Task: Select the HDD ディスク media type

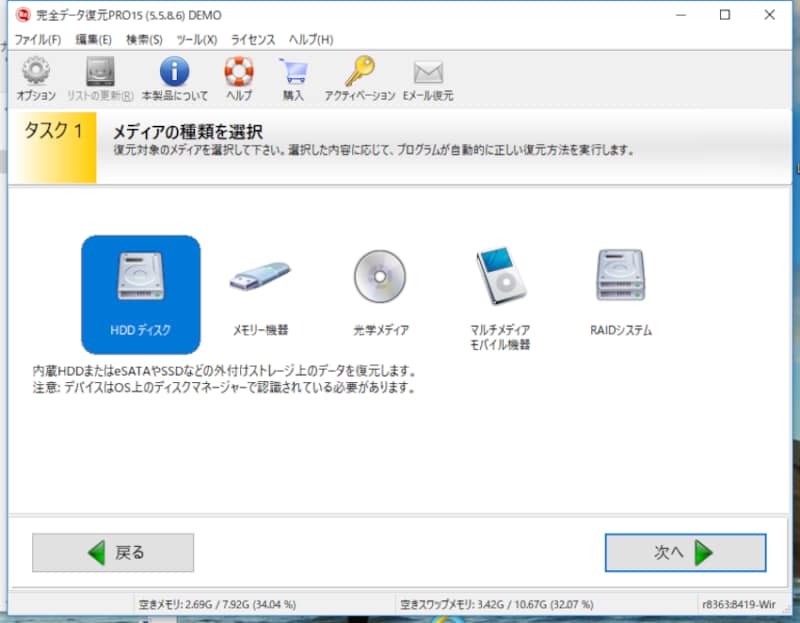Action: 141,294
